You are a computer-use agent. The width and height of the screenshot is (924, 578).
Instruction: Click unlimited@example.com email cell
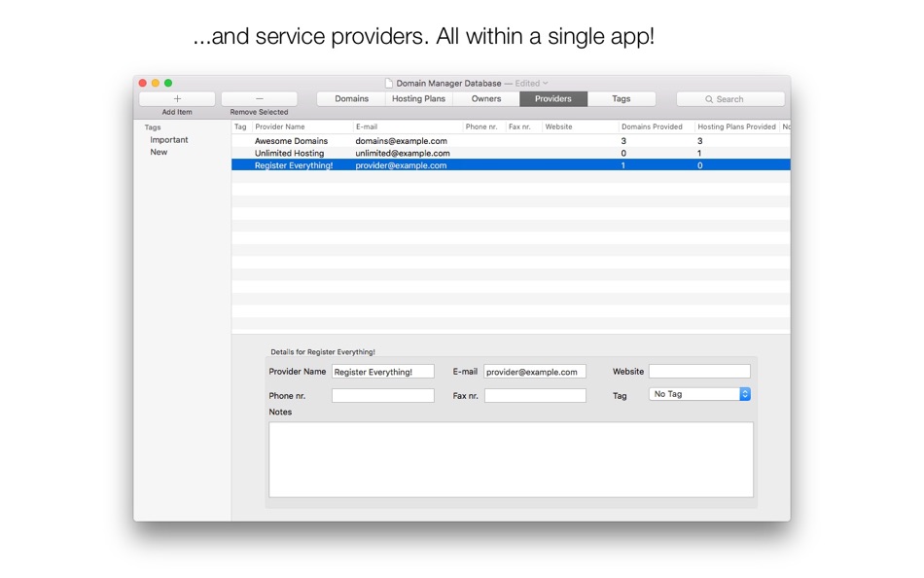click(x=403, y=153)
